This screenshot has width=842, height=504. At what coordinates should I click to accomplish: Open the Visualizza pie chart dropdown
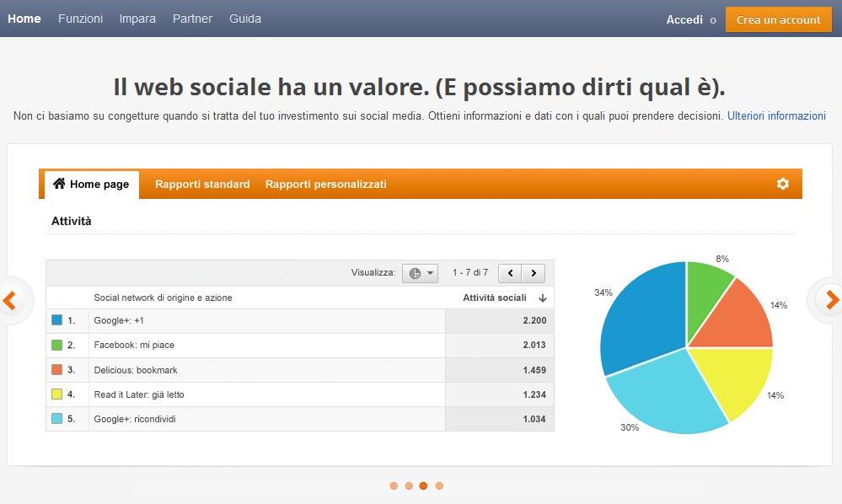point(420,273)
